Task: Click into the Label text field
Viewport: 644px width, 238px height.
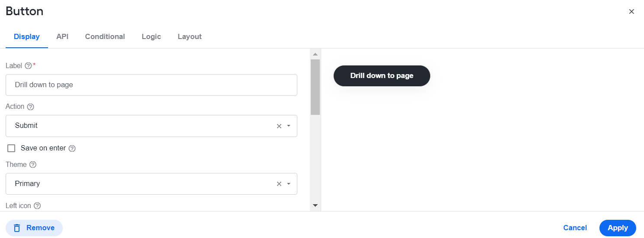Action: [x=151, y=85]
